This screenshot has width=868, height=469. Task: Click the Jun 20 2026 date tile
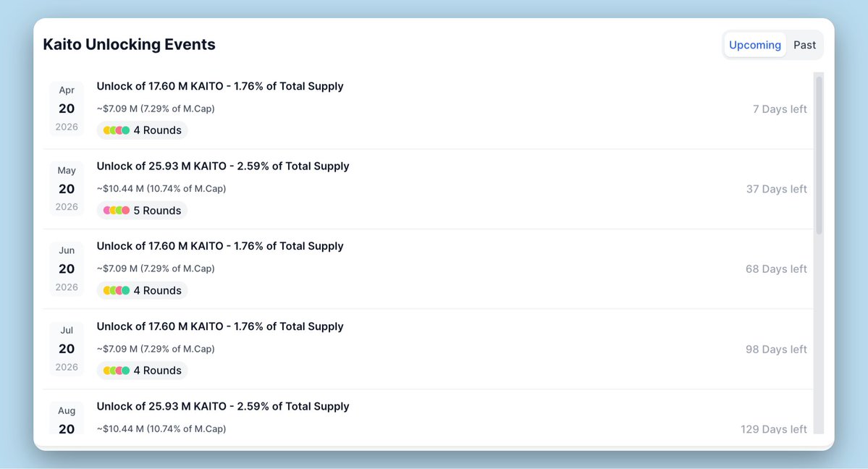67,269
